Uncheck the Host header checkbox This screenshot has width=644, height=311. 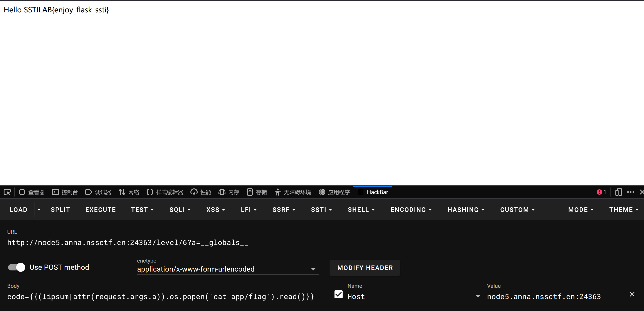coord(338,295)
